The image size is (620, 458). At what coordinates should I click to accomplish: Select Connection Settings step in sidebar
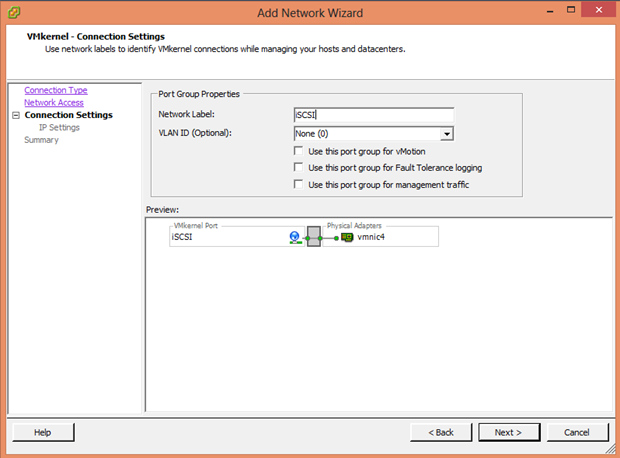[x=68, y=115]
